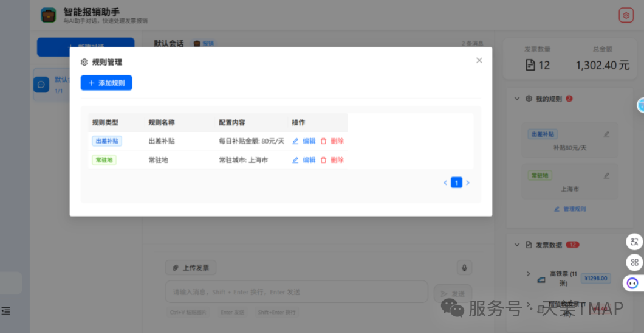Viewport: 644px width, 334px height.
Task: Edit the 常驻地 card pencil icon in sidebar
Action: 606,175
